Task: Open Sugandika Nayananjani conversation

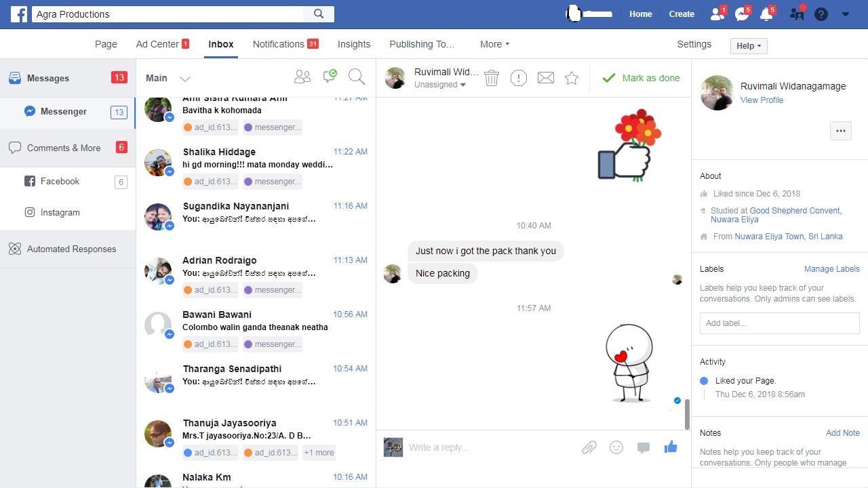Action: (256, 221)
